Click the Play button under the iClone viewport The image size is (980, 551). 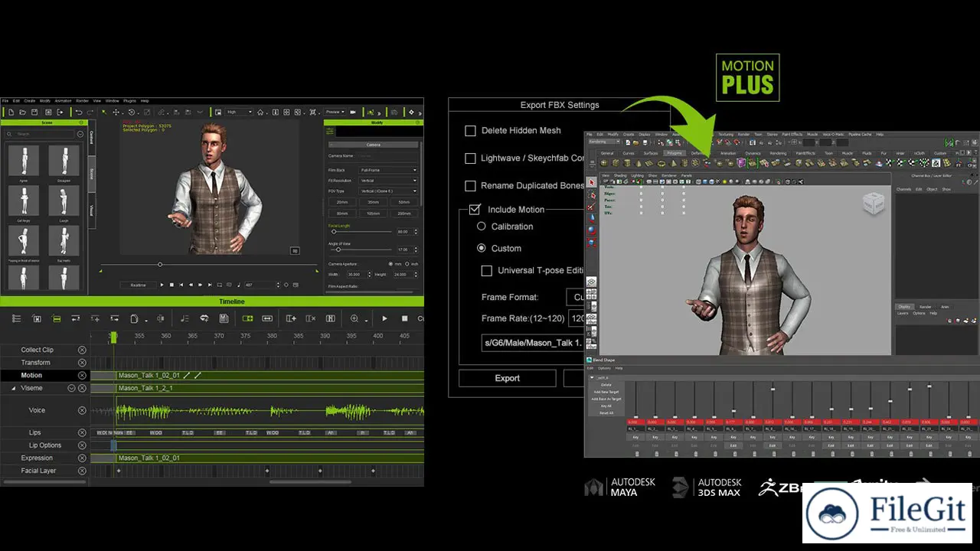[x=162, y=285]
